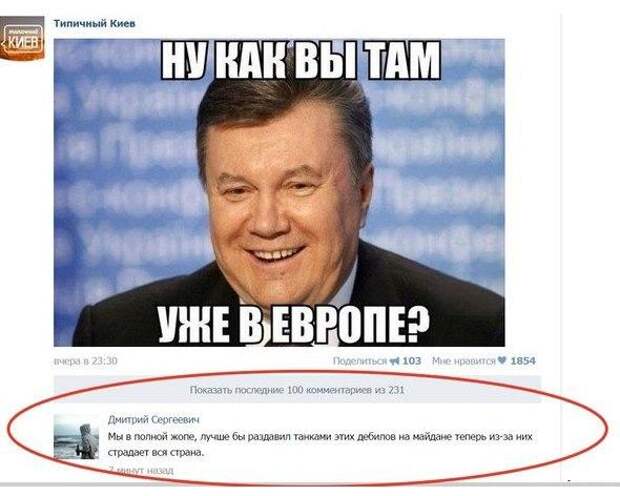The height and width of the screenshot is (496, 620).
Task: Click the Поделиться link
Action: (360, 361)
